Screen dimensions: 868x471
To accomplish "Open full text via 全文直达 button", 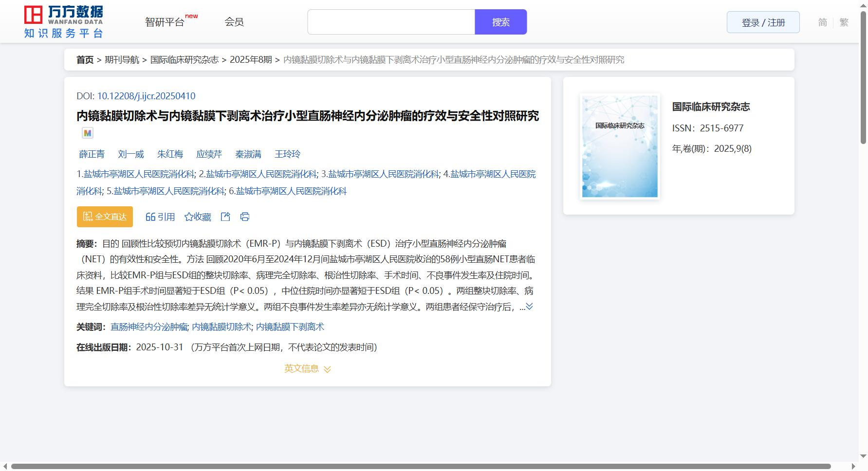I will point(105,217).
